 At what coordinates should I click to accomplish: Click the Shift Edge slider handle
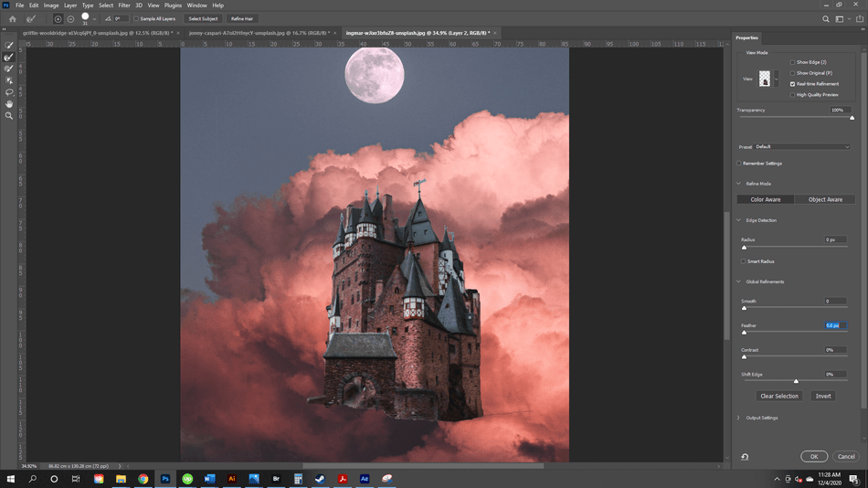pyautogui.click(x=796, y=381)
